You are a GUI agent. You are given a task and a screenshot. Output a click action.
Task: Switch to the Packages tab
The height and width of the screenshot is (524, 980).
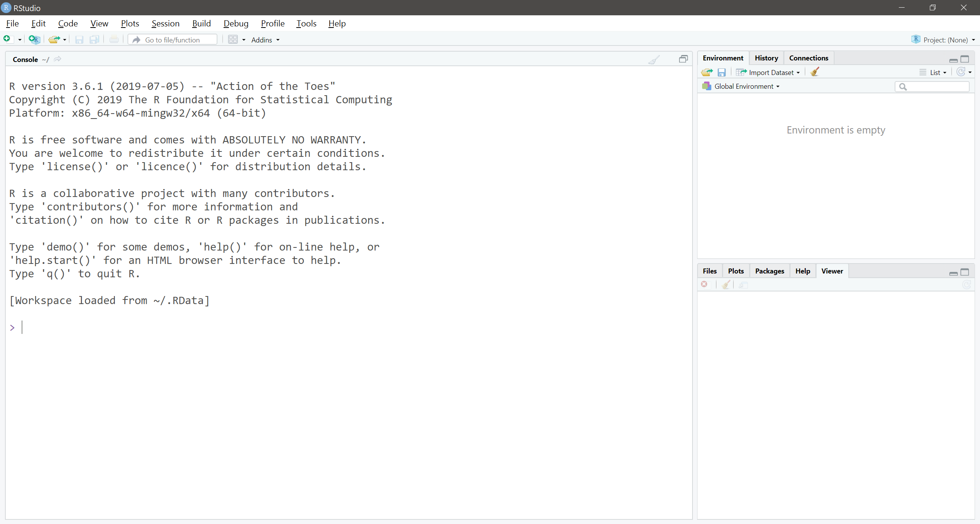pyautogui.click(x=769, y=271)
